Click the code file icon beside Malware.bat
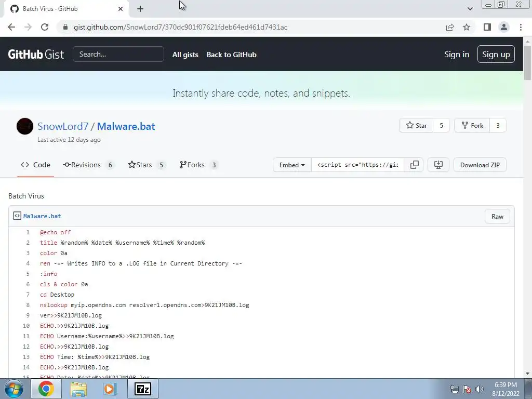The image size is (532, 399). (x=17, y=216)
